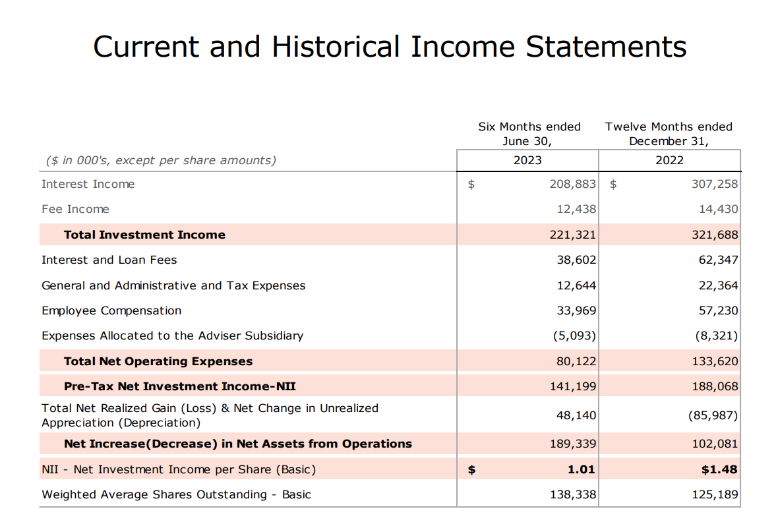Image resolution: width=778 pixels, height=532 pixels.
Task: Click the Interest and Loan Fees label
Action: (109, 260)
